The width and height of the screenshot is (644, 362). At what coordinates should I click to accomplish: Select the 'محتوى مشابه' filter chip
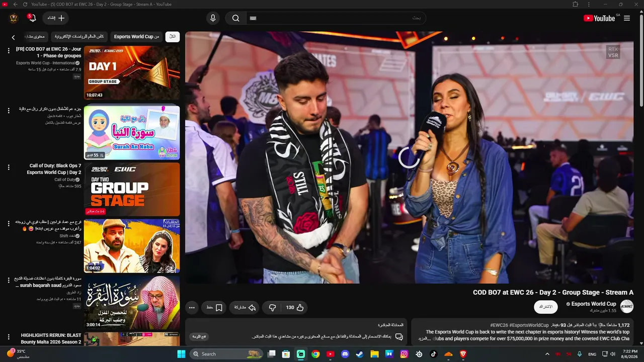35,37
